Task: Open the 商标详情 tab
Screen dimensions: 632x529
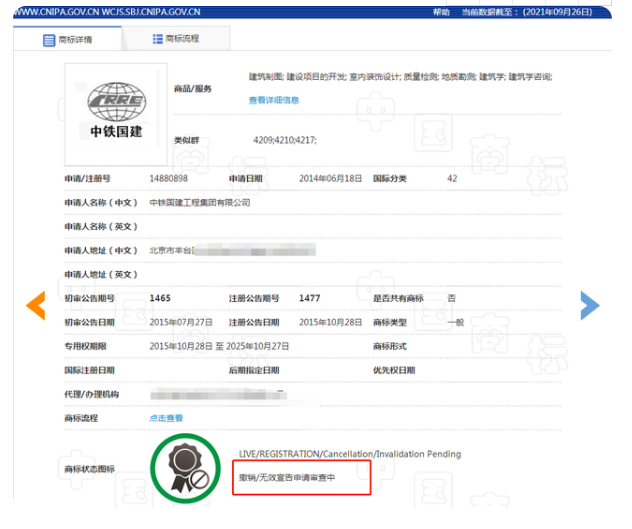Action: click(67, 39)
